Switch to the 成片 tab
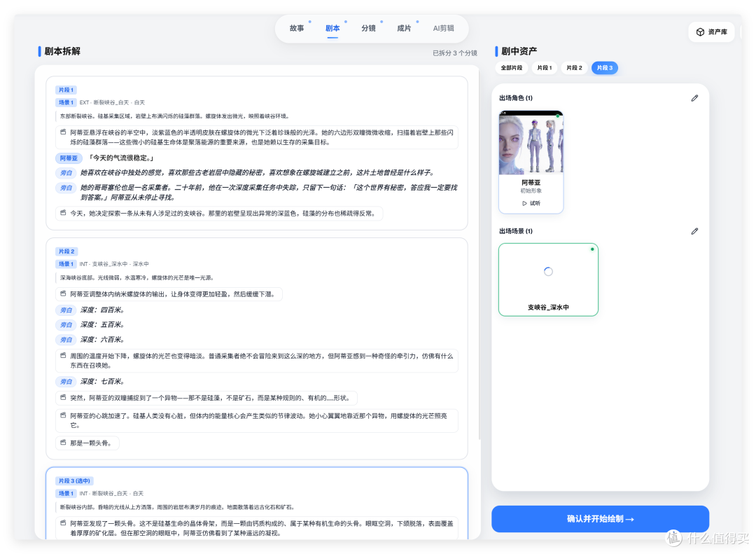756x554 pixels. click(404, 29)
